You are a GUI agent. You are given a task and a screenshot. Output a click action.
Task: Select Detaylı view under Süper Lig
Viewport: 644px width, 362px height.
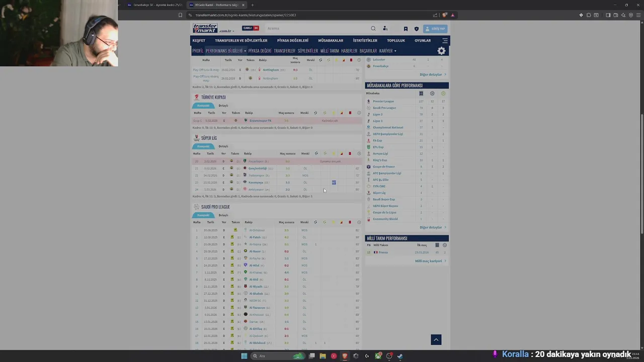[x=223, y=146]
